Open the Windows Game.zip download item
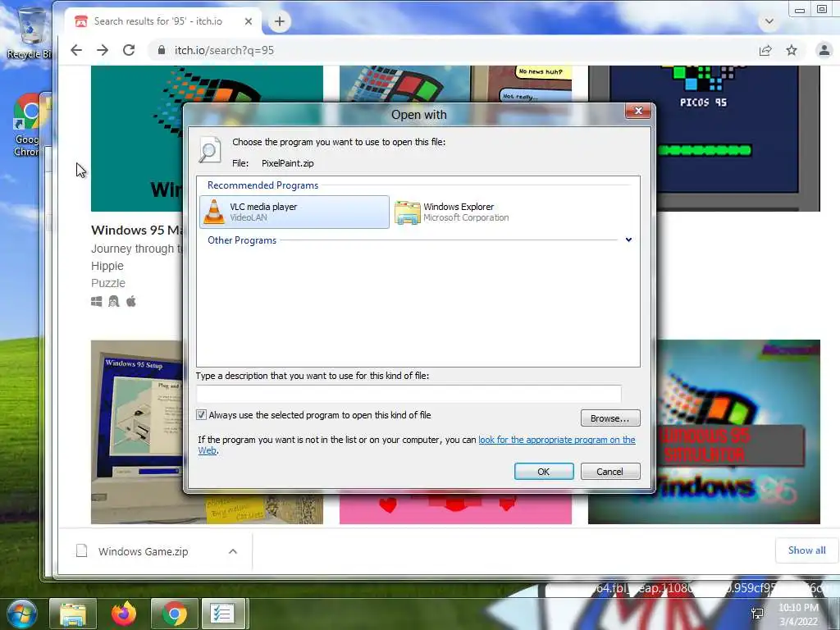 coord(143,551)
